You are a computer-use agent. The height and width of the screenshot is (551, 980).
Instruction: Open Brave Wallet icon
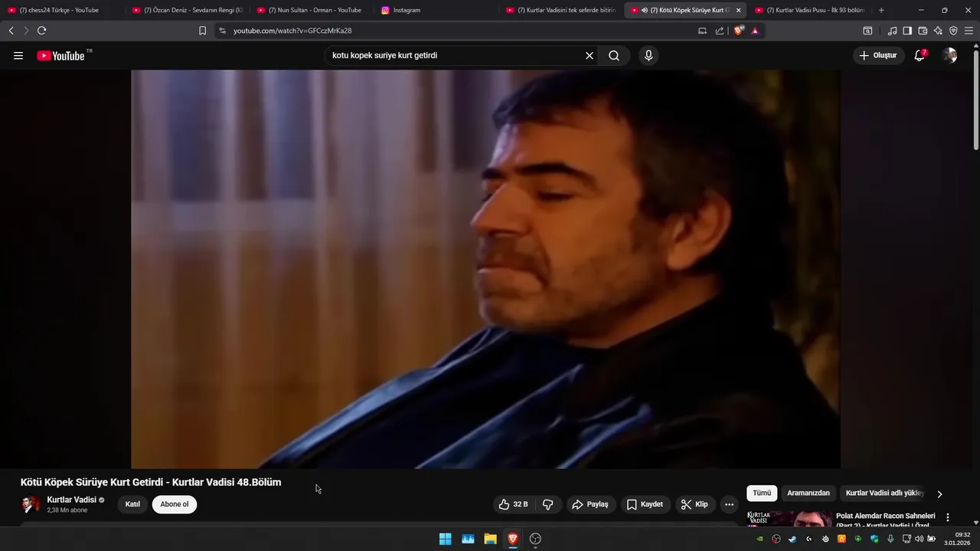(923, 31)
